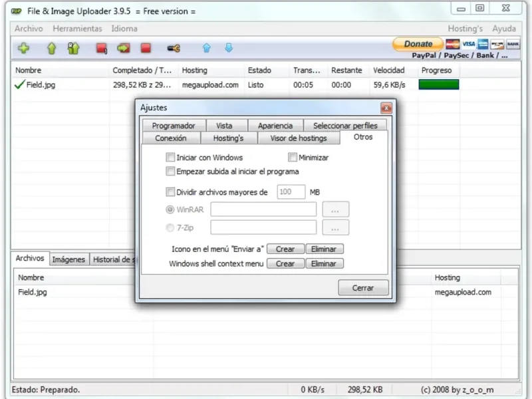
Task: Close the Ajustes dialog with red X
Action: point(386,108)
